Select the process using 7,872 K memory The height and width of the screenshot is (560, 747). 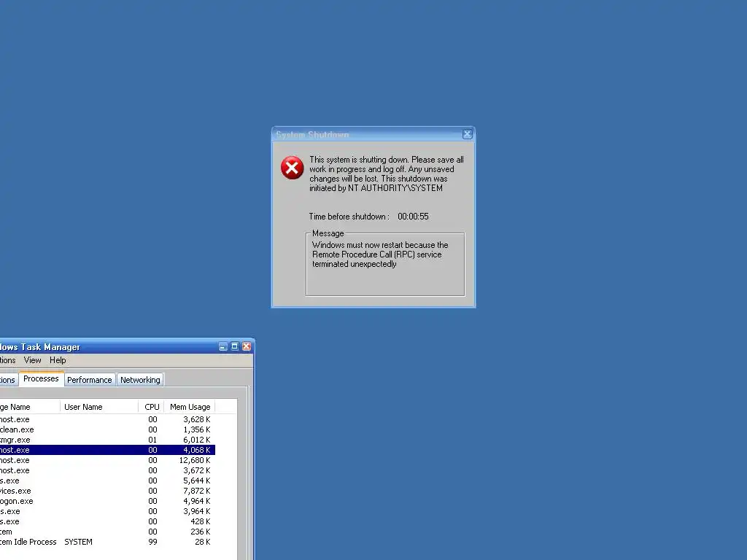107,491
